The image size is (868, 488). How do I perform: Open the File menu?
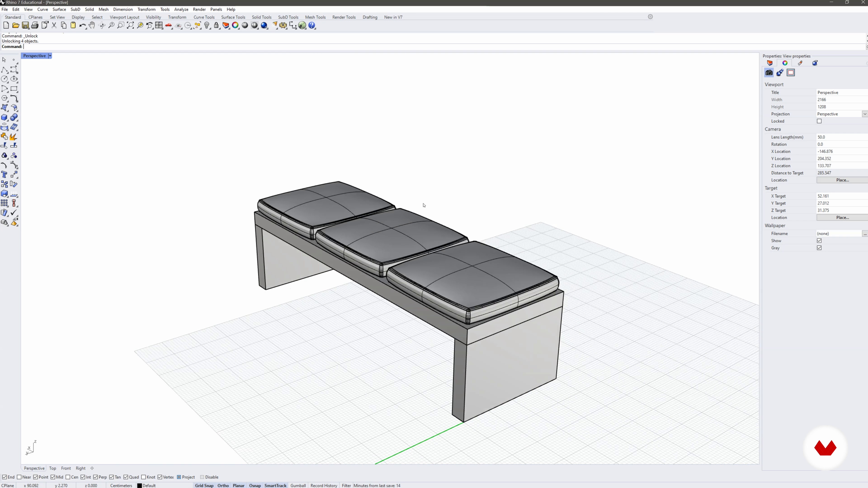point(5,9)
